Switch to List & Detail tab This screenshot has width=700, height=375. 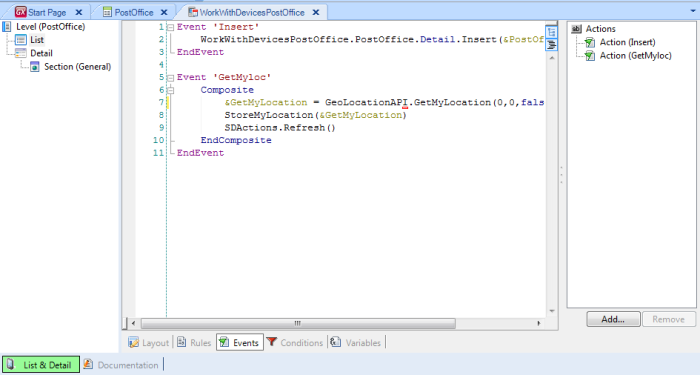click(41, 364)
